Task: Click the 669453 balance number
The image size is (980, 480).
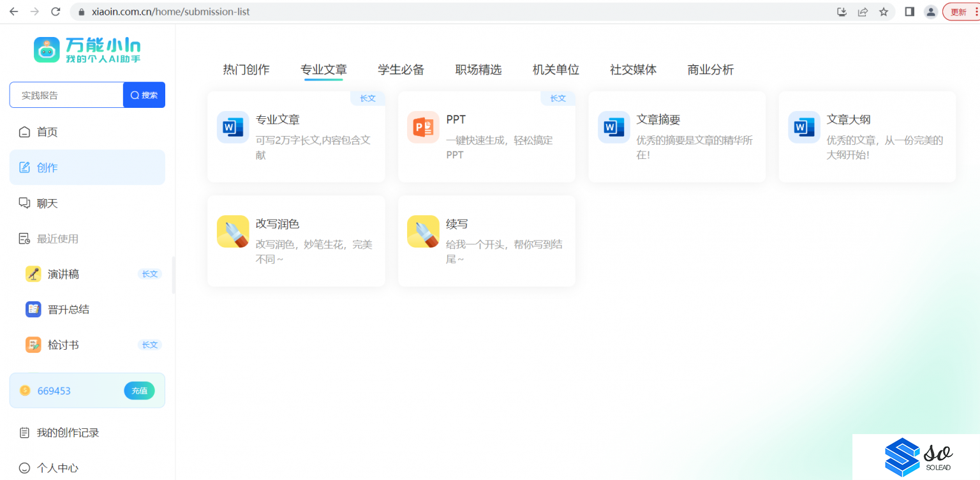Action: tap(54, 391)
